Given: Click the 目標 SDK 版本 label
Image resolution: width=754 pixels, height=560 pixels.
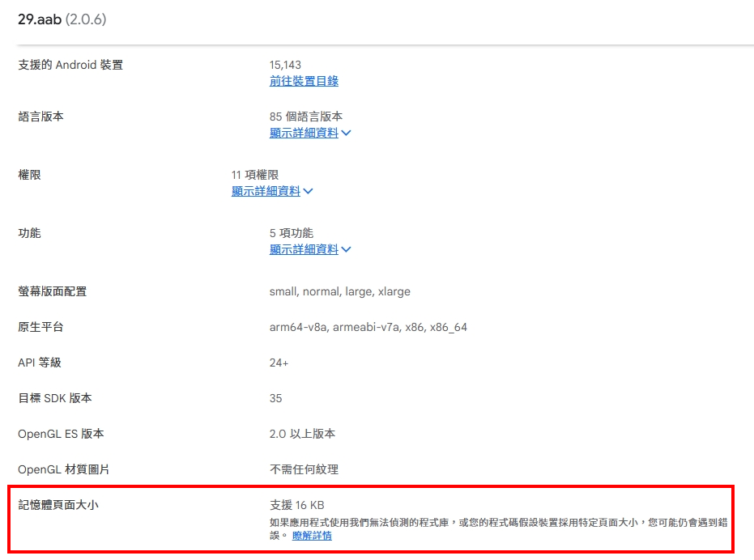Looking at the screenshot, I should tap(55, 398).
